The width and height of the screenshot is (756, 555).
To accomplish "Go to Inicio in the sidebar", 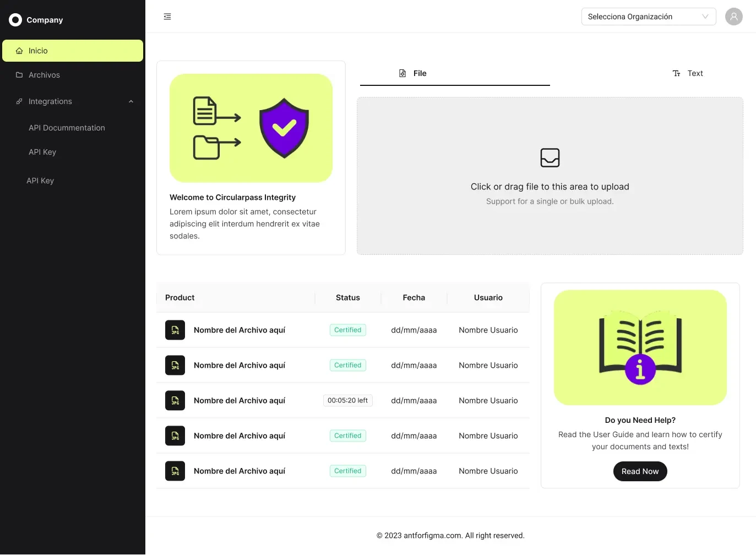I will pos(73,51).
